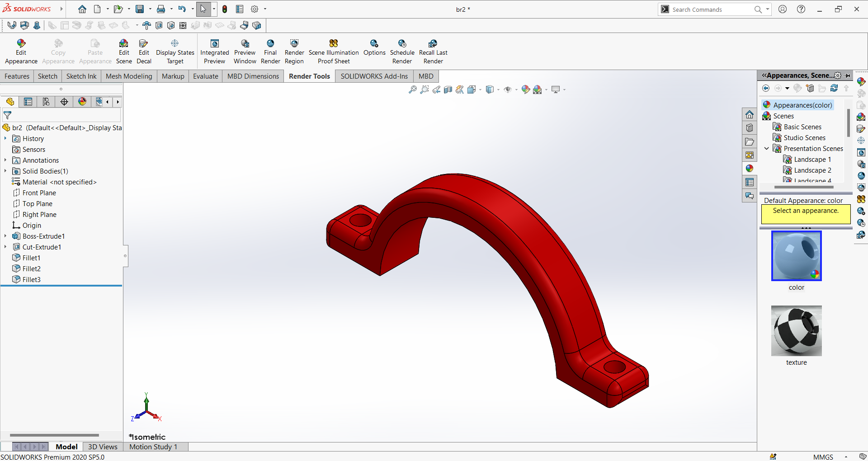Viewport: 868px width, 461px height.
Task: Select the Fillet3 feature
Action: [x=27, y=279]
